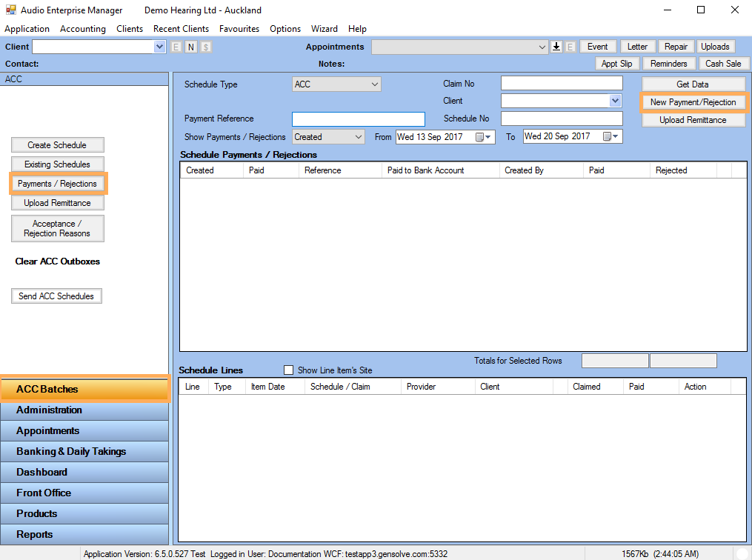Image resolution: width=752 pixels, height=560 pixels.
Task: Click the Cash Sale button
Action: click(723, 64)
